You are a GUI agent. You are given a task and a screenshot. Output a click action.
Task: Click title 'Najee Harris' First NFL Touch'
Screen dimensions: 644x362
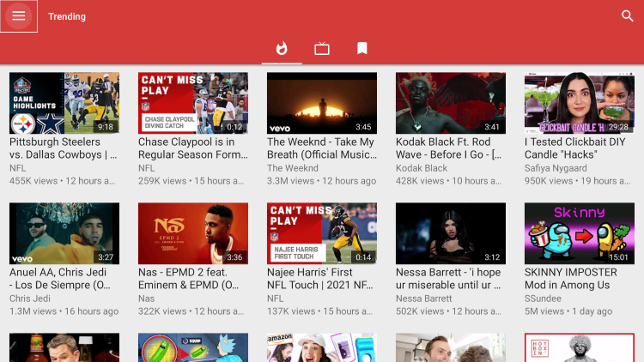pyautogui.click(x=320, y=279)
